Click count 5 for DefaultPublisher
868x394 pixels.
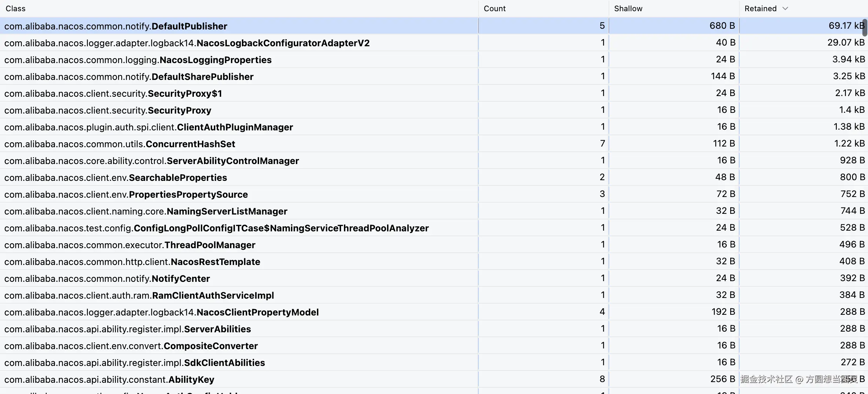point(602,26)
